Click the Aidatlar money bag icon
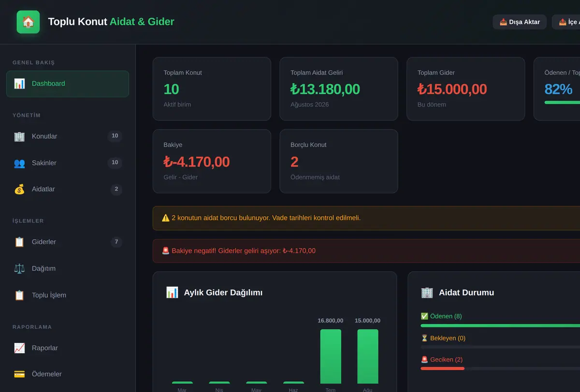580x392 pixels. click(19, 189)
